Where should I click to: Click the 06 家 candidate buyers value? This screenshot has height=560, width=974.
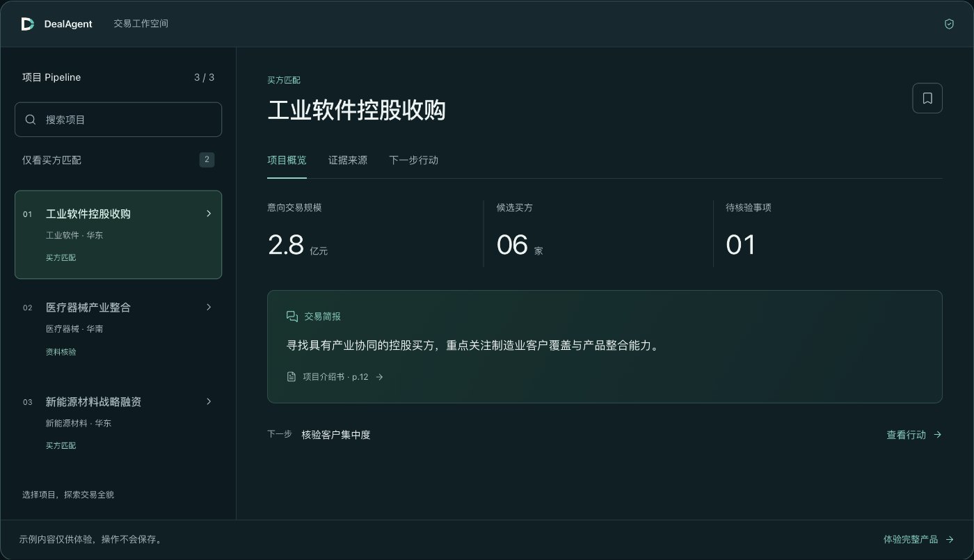click(520, 245)
